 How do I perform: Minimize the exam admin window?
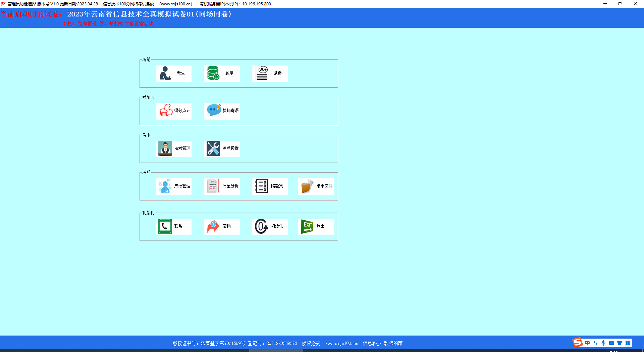click(x=605, y=4)
